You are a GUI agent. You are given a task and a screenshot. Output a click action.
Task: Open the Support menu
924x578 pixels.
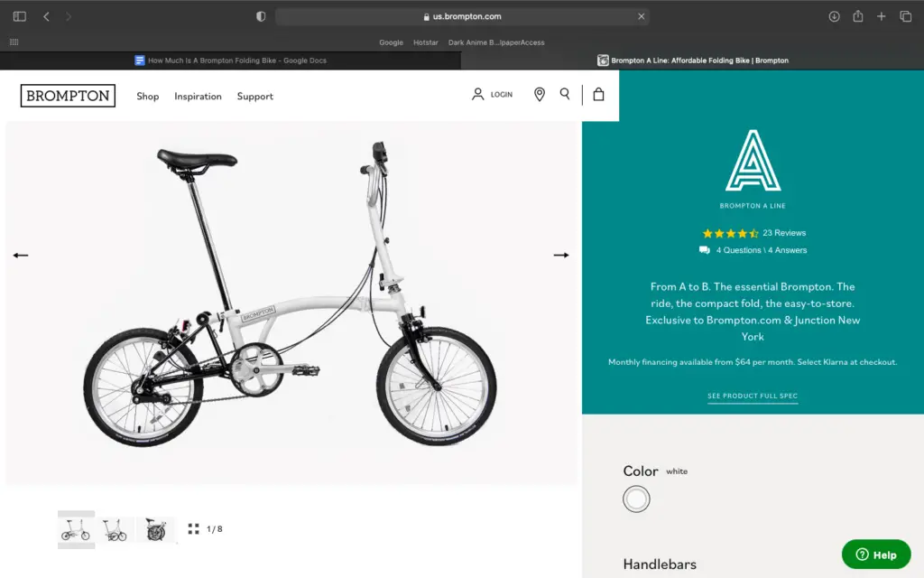tap(255, 96)
